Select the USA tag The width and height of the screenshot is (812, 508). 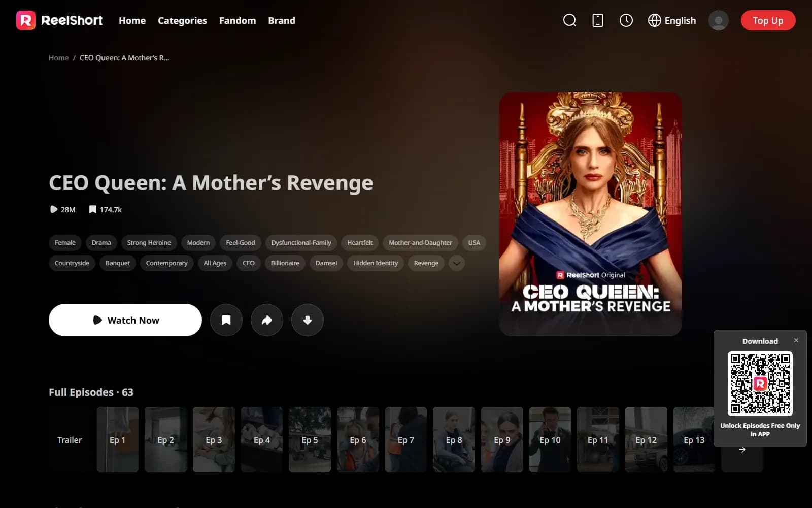474,243
